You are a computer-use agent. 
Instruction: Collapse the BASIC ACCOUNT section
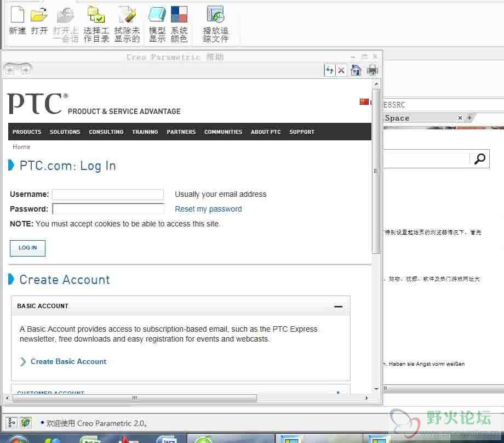[x=338, y=306]
